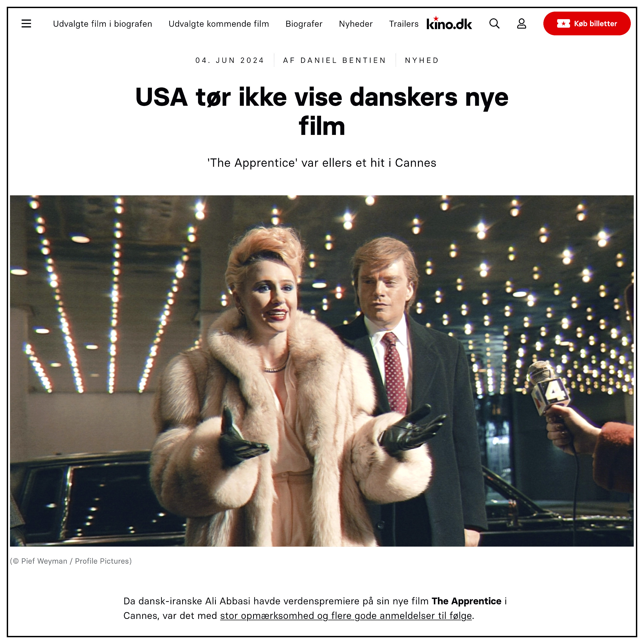This screenshot has height=644, width=644.
Task: Open the hamburger menu
Action: click(x=26, y=24)
